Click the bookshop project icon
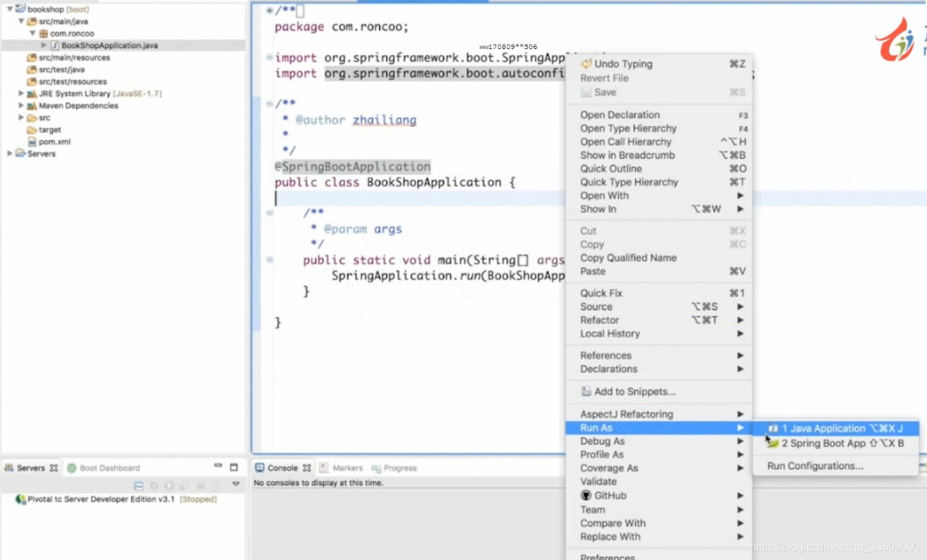 pyautogui.click(x=20, y=9)
